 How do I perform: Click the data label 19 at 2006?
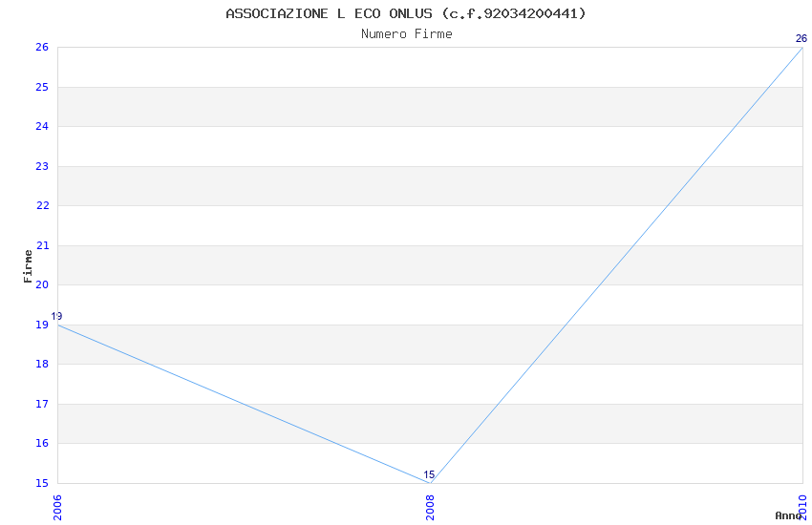56,316
